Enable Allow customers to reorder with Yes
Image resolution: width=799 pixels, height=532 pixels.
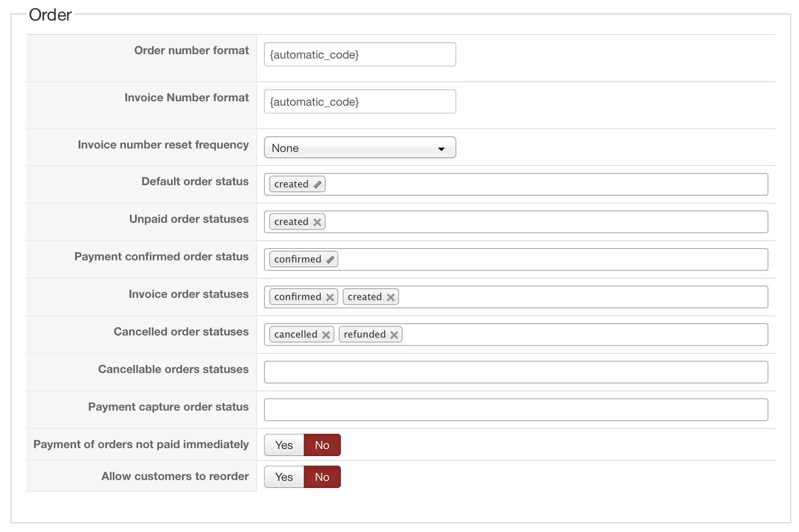284,477
